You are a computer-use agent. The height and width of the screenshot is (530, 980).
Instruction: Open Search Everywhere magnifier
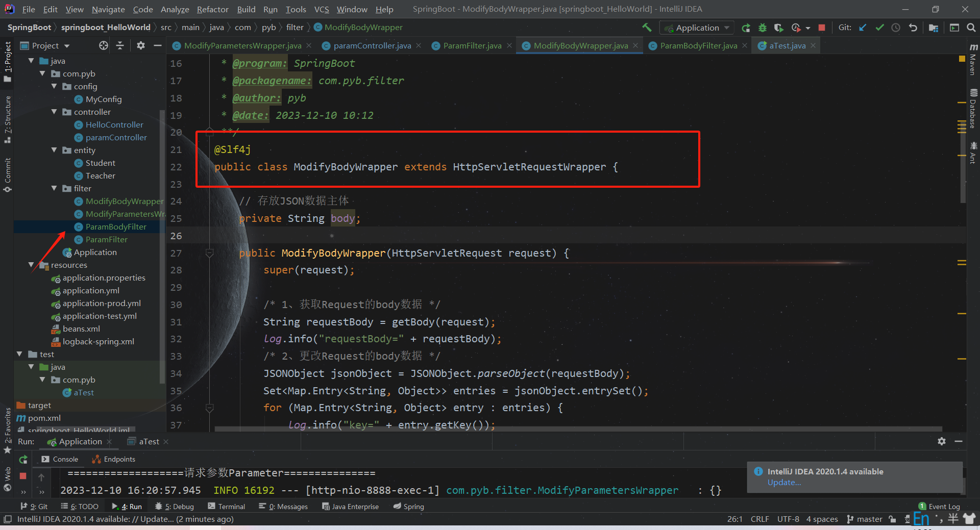[x=971, y=28]
